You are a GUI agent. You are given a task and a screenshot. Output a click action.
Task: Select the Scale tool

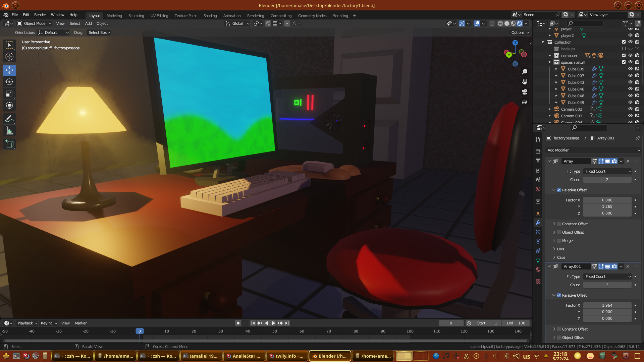pos(9,94)
